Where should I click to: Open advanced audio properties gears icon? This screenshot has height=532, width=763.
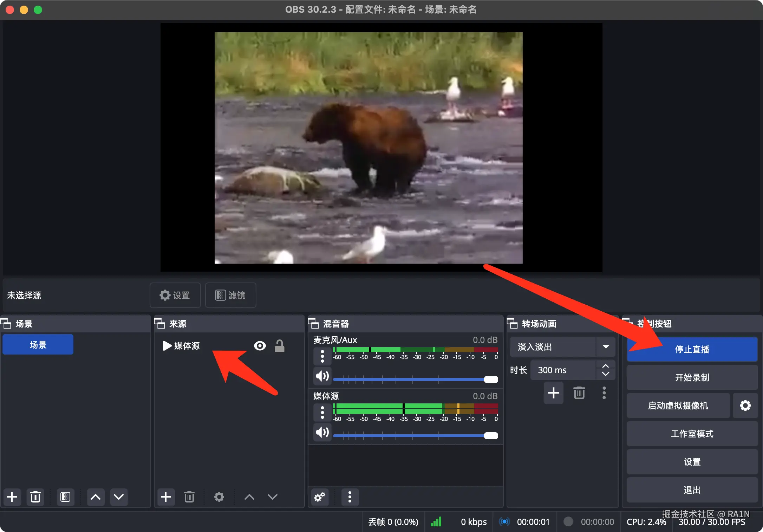(320, 497)
